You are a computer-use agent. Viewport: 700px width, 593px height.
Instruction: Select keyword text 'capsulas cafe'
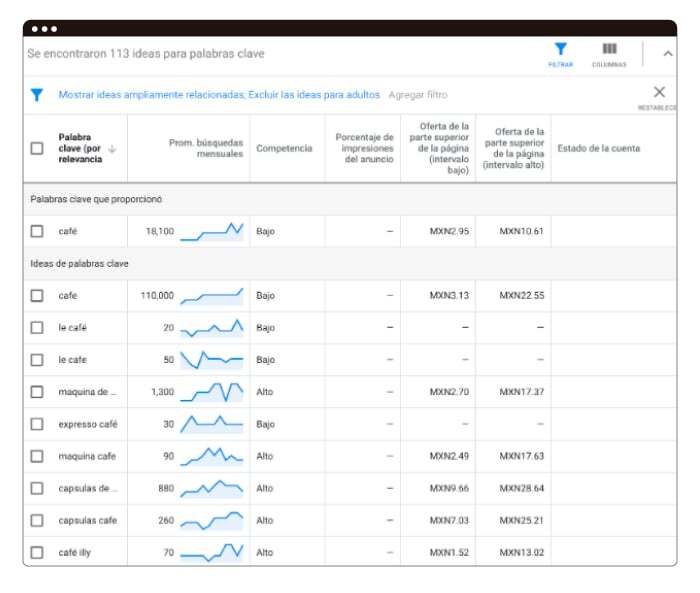88,520
